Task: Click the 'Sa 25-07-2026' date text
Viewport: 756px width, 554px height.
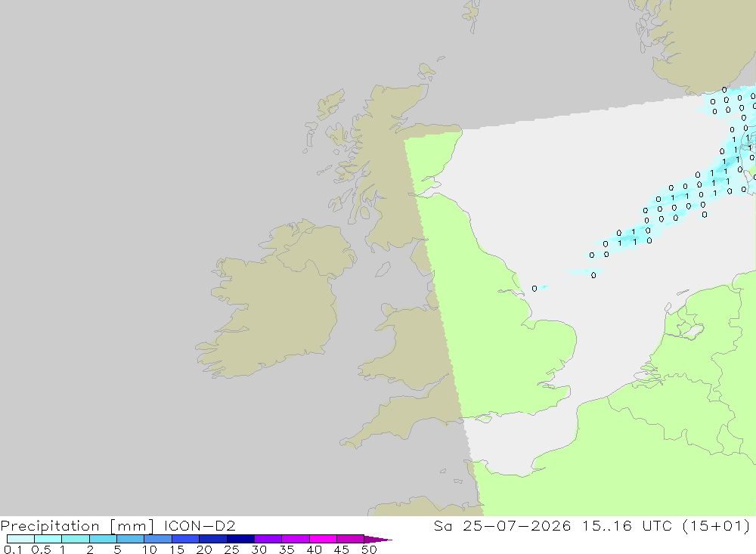Action: 503,525
